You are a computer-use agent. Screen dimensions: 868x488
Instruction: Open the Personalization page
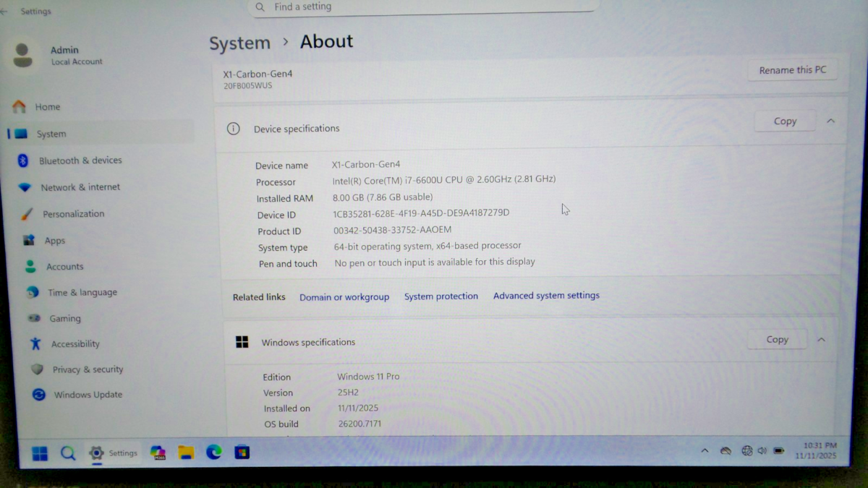point(73,214)
